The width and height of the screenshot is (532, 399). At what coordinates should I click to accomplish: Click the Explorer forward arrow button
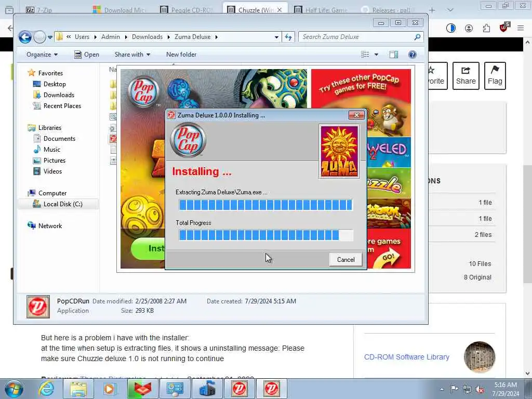tap(39, 37)
